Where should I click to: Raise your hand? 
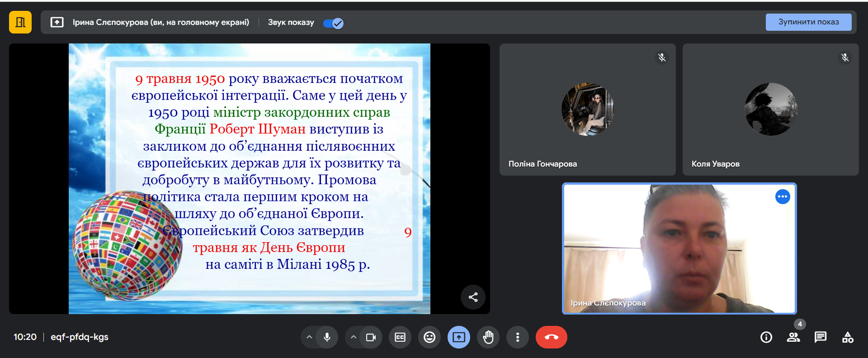point(488,337)
